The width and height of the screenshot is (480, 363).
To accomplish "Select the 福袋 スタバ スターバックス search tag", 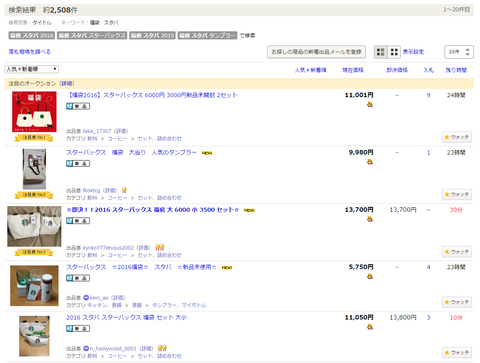I will point(92,35).
